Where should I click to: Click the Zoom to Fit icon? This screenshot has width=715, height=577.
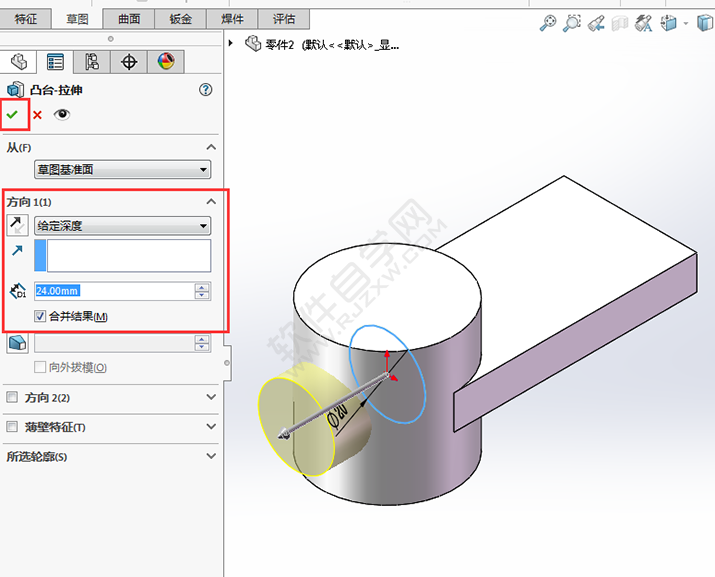547,23
